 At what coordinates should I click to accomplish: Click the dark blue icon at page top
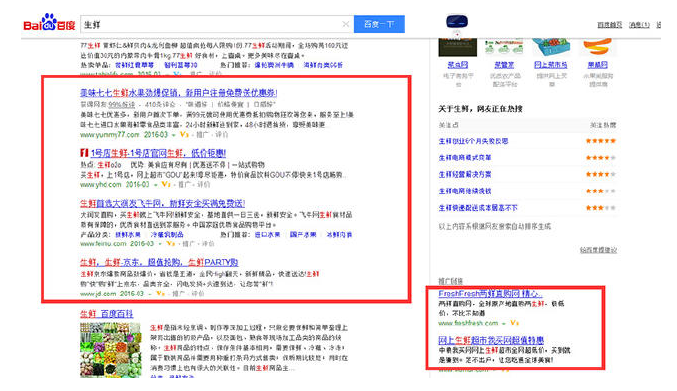457,22
